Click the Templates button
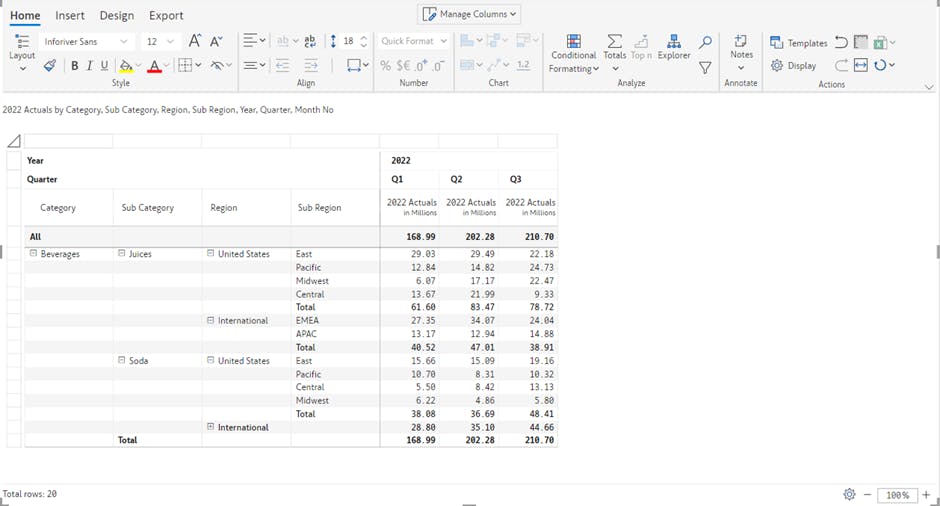Image resolution: width=940 pixels, height=506 pixels. click(x=798, y=43)
